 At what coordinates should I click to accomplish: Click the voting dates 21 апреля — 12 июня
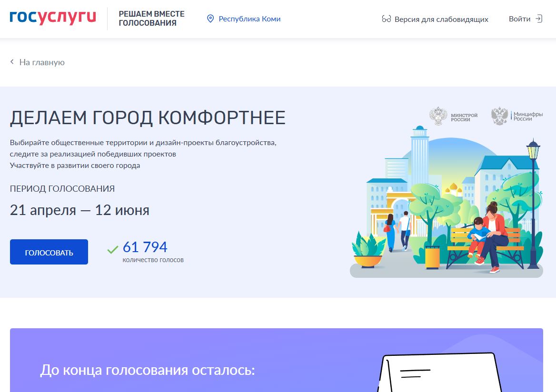79,210
